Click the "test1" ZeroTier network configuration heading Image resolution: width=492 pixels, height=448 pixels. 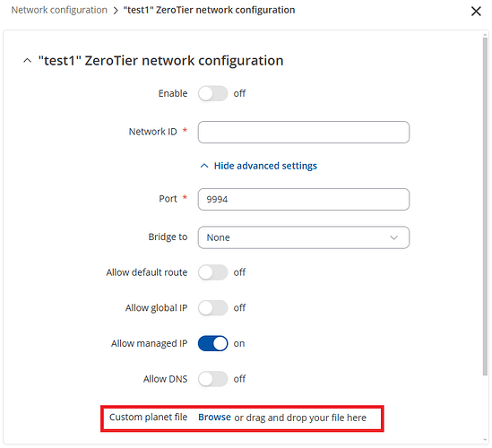pyautogui.click(x=160, y=61)
